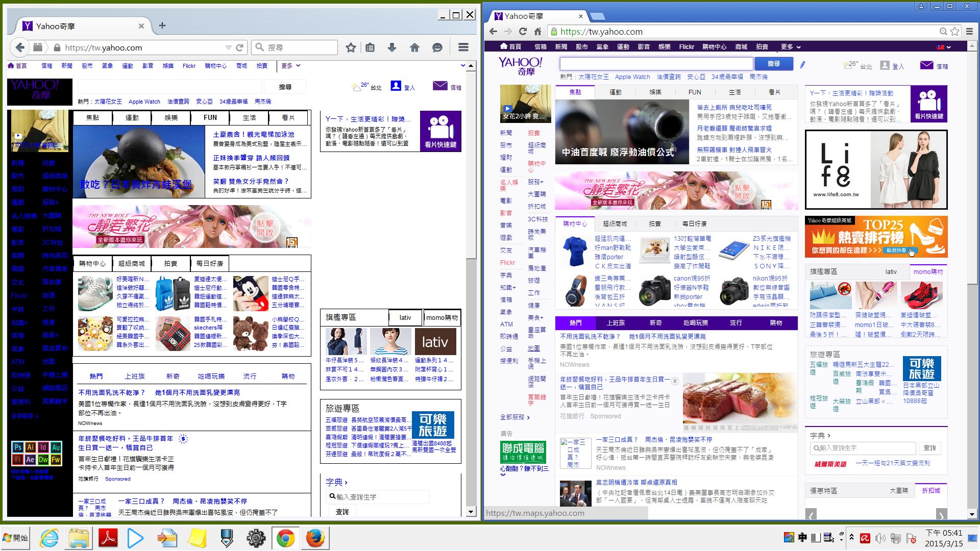
Task: Click Firefox vertical scrollbar down arrow
Action: 471,511
